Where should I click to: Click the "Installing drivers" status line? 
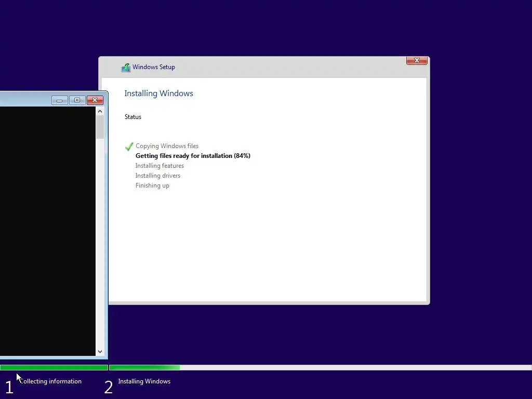pos(158,176)
